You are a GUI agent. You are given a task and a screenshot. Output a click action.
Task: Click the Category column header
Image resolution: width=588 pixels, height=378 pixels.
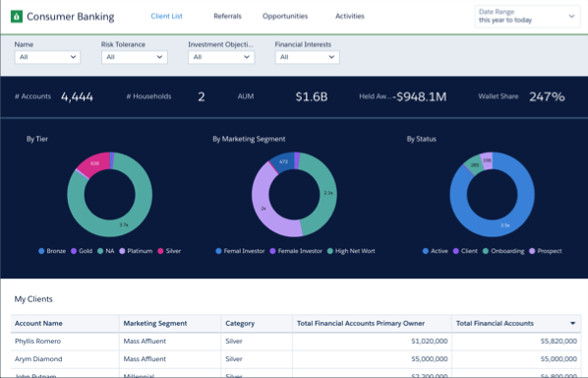[x=257, y=323]
